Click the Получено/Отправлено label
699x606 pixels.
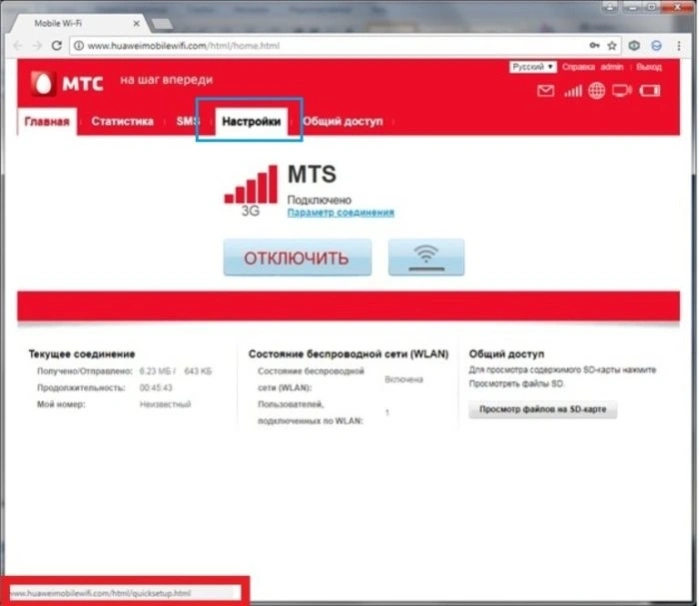[x=85, y=371]
